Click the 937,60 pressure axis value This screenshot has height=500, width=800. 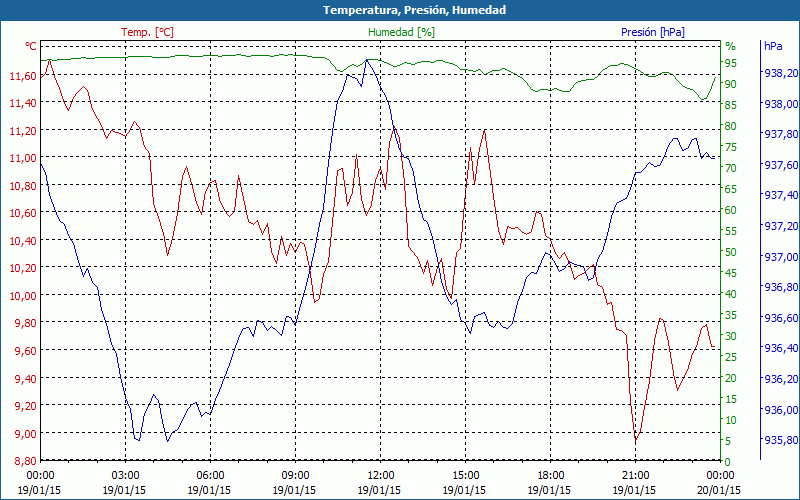tap(781, 165)
